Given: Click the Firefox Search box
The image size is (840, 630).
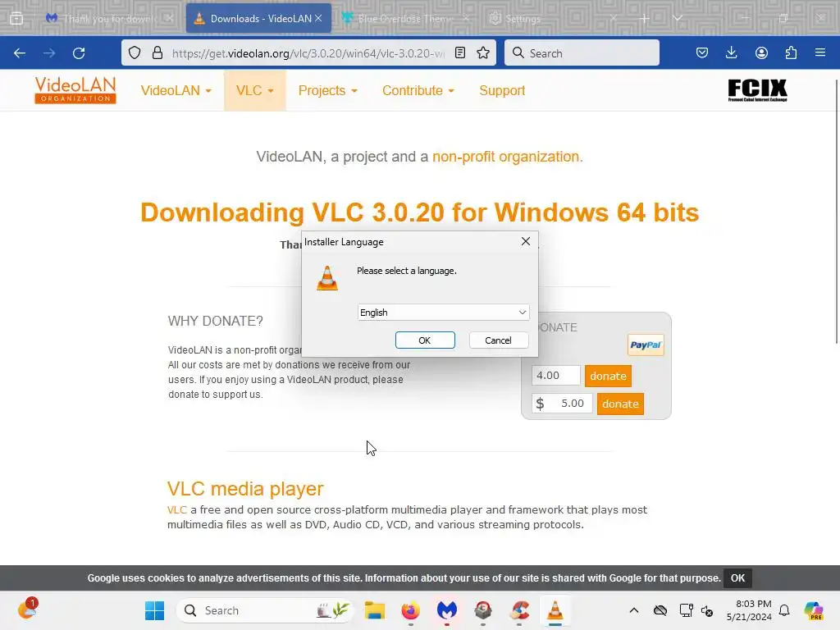Looking at the screenshot, I should (x=582, y=53).
